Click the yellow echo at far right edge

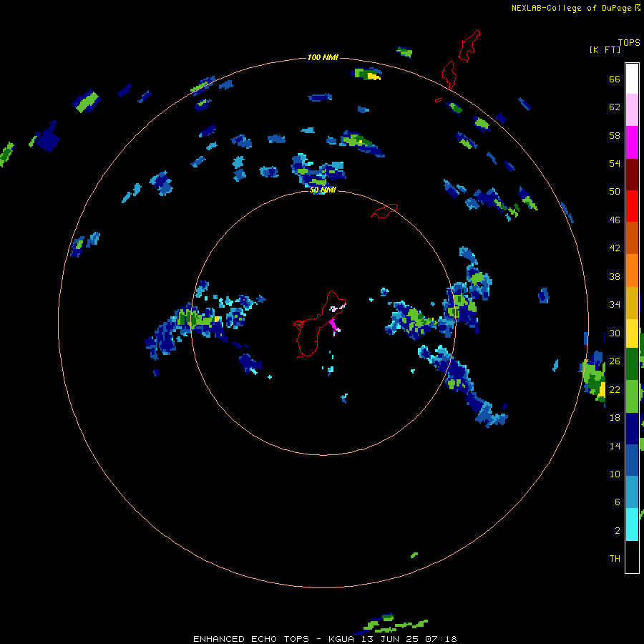[602, 389]
